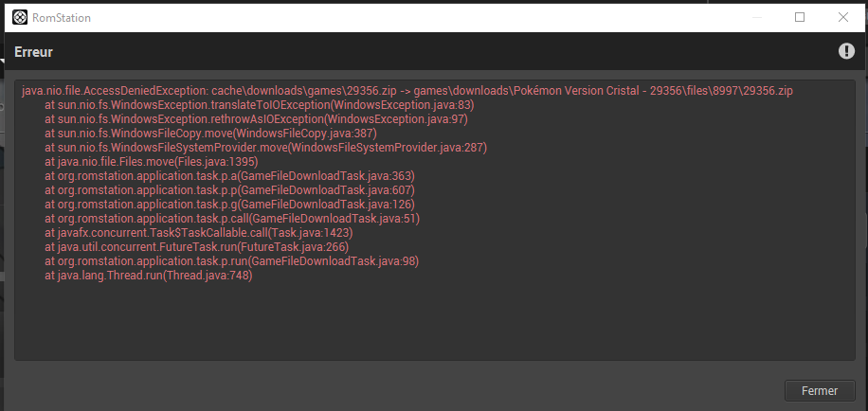
Task: Click the WindowsFileSystemProvider.move stack line
Action: click(265, 148)
